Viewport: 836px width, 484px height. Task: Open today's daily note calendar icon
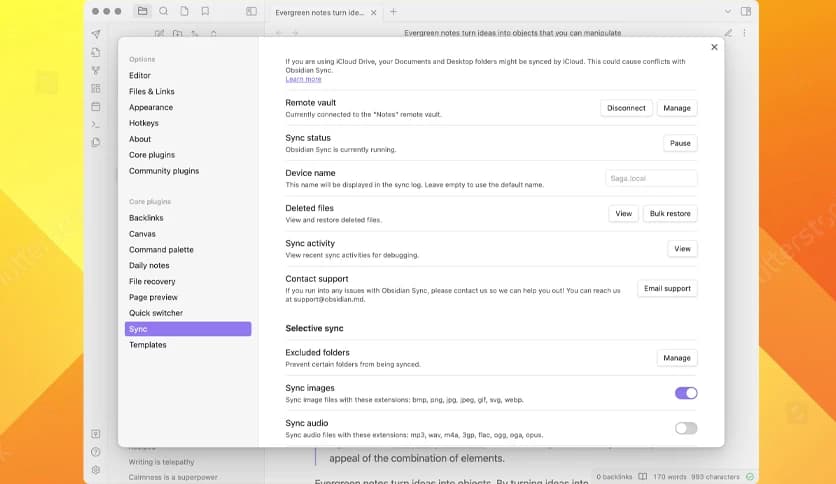pyautogui.click(x=95, y=106)
